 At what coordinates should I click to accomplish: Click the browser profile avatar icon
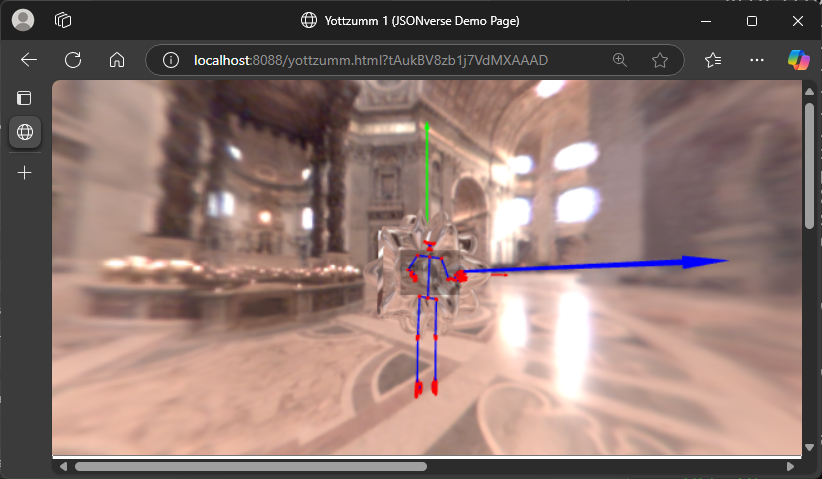click(x=24, y=20)
